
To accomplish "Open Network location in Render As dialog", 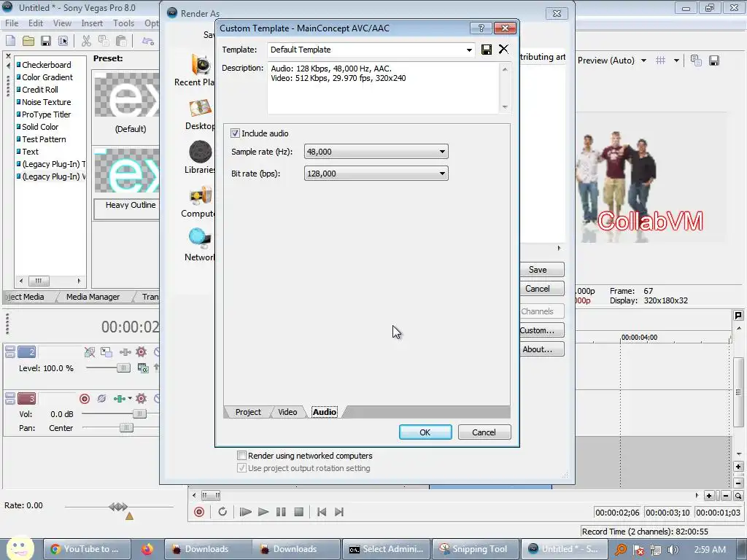I will point(200,245).
